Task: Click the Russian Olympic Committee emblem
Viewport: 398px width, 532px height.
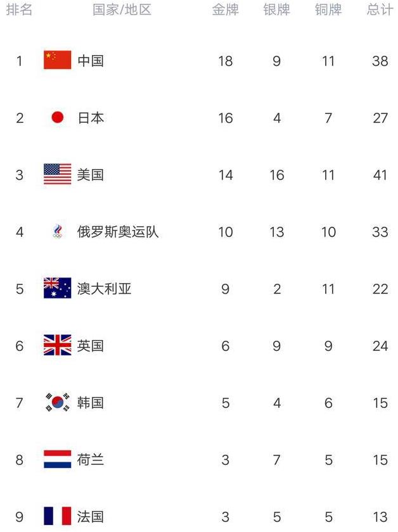Action: (57, 232)
